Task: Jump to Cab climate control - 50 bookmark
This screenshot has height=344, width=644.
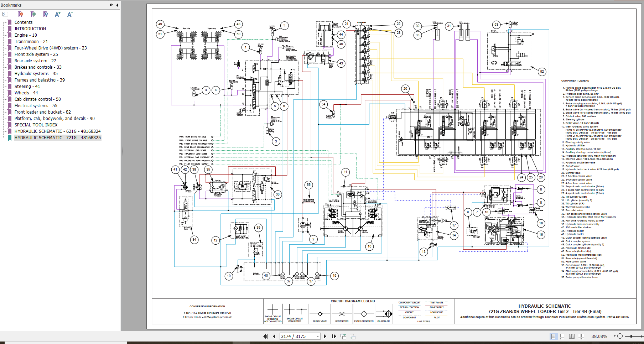Action: click(x=38, y=99)
